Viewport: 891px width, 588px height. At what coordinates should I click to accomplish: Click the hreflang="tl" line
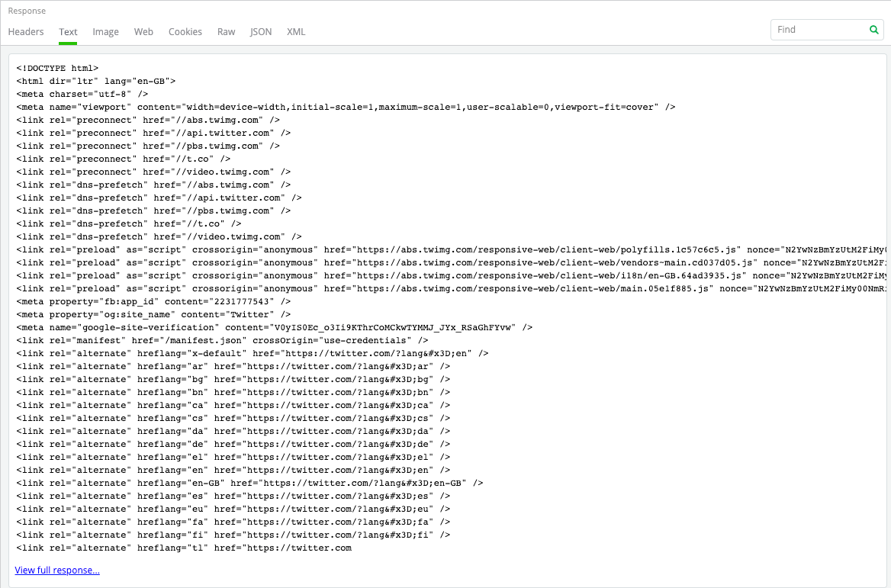184,548
